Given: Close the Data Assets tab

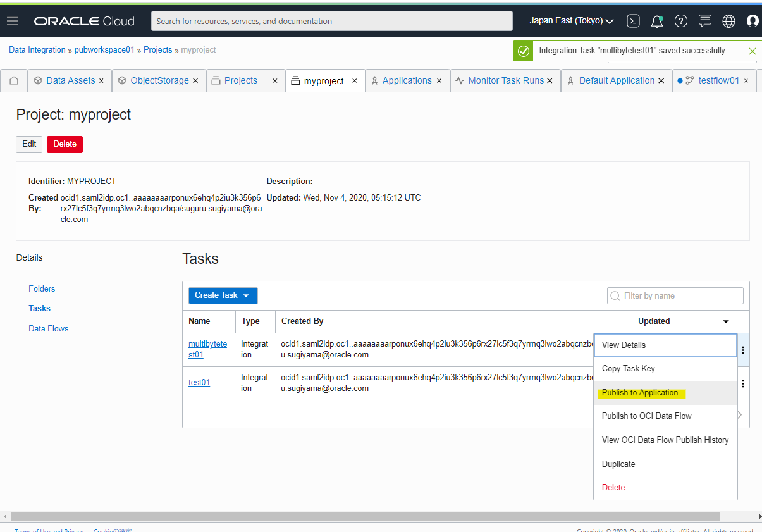Looking at the screenshot, I should [102, 81].
